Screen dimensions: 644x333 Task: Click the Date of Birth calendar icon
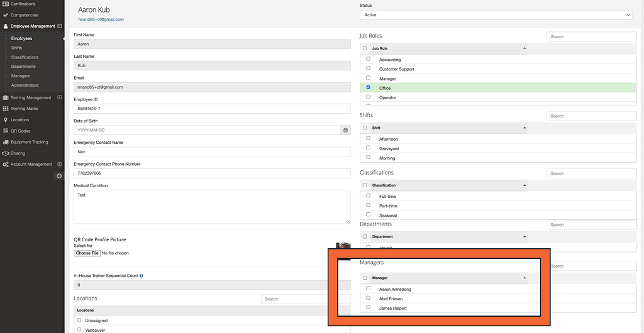345,130
